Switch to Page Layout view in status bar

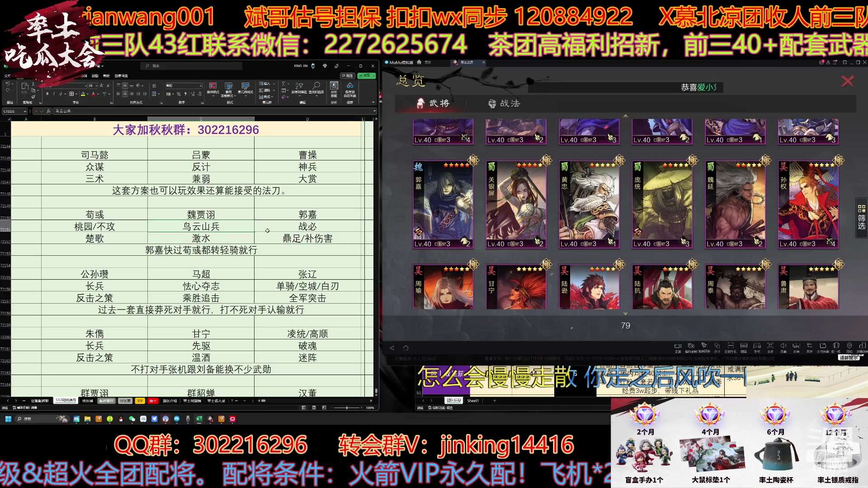(x=314, y=408)
